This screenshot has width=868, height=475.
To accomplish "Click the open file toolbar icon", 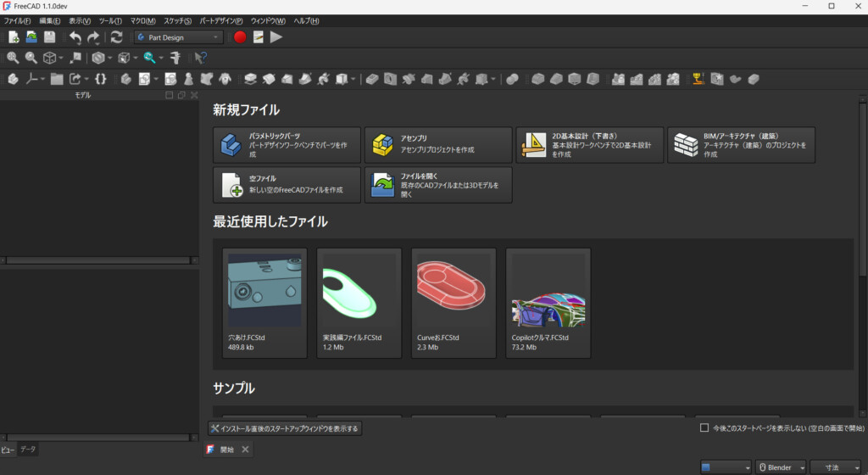I will click(31, 37).
